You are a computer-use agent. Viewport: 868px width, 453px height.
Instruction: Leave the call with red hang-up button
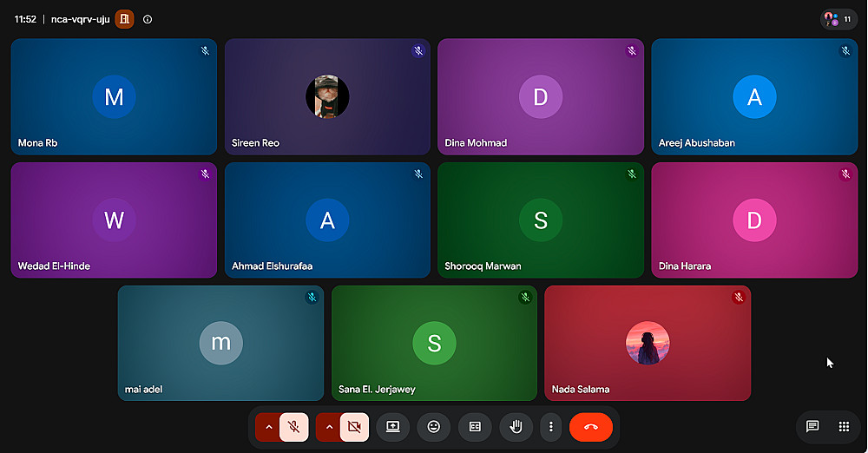[x=590, y=427]
